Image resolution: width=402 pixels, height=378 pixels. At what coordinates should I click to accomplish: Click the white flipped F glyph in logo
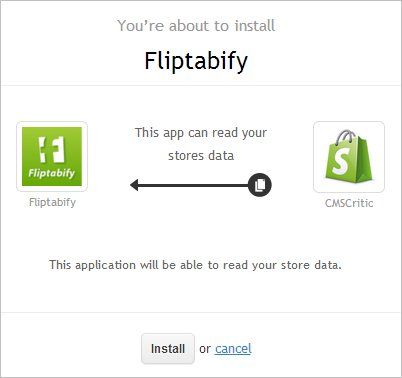point(52,149)
